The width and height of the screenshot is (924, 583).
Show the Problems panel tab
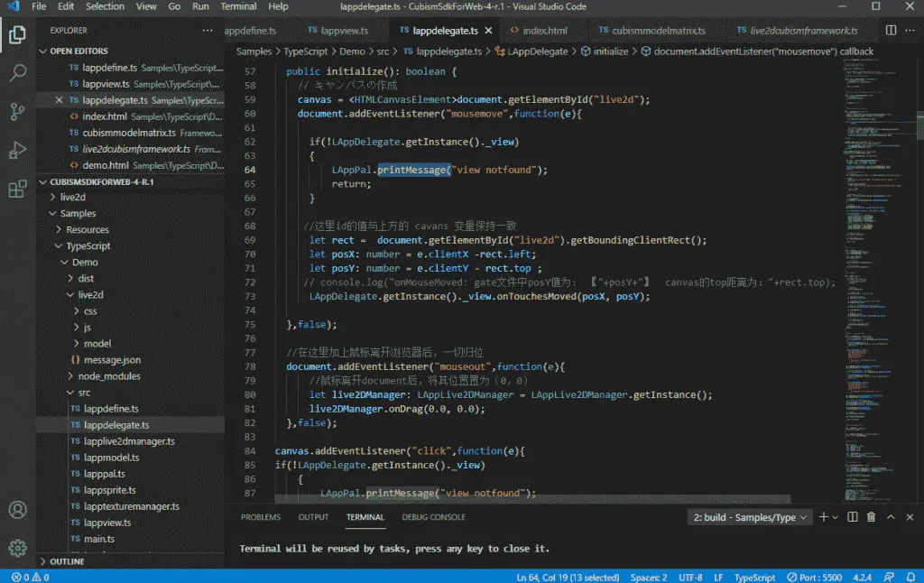pos(261,517)
